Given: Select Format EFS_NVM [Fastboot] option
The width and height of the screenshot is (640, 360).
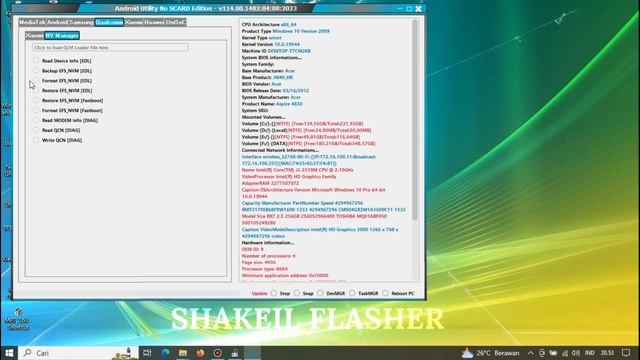Looking at the screenshot, I should click(x=68, y=110).
